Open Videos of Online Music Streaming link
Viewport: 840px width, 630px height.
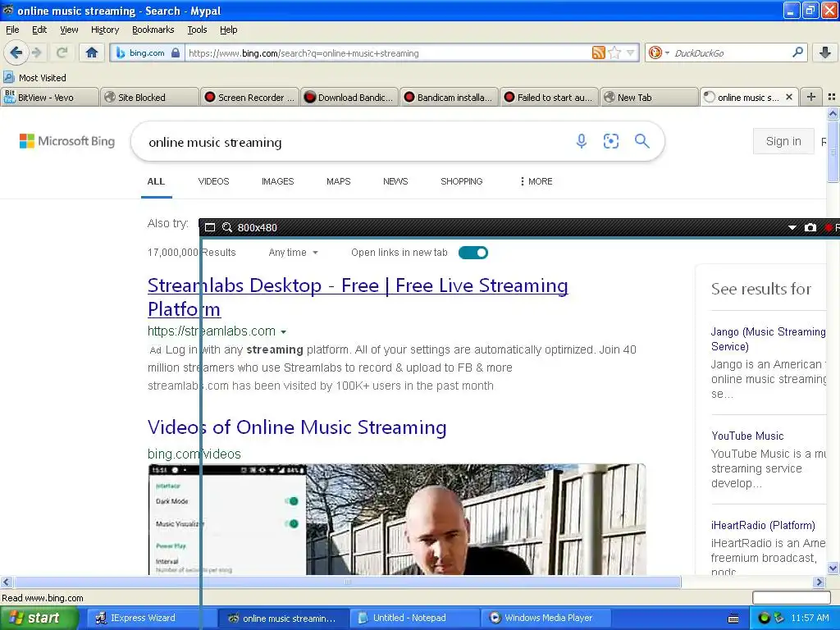(297, 427)
